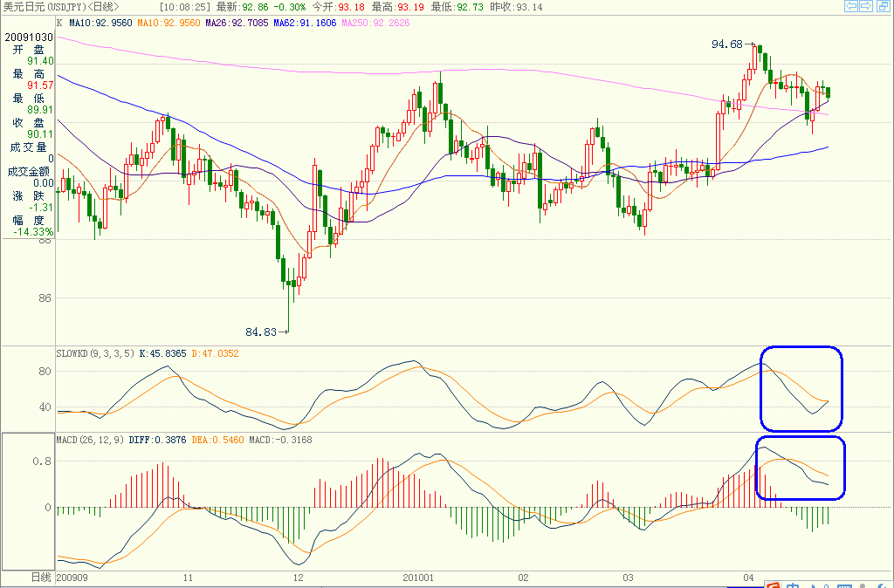Click the MA250:92.2626 legend label
Image resolution: width=894 pixels, height=588 pixels.
tap(375, 23)
